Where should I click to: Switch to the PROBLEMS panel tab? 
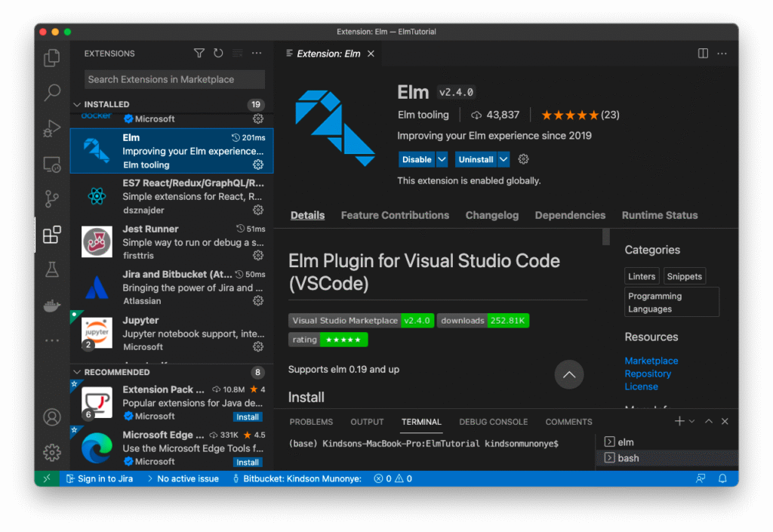(311, 422)
